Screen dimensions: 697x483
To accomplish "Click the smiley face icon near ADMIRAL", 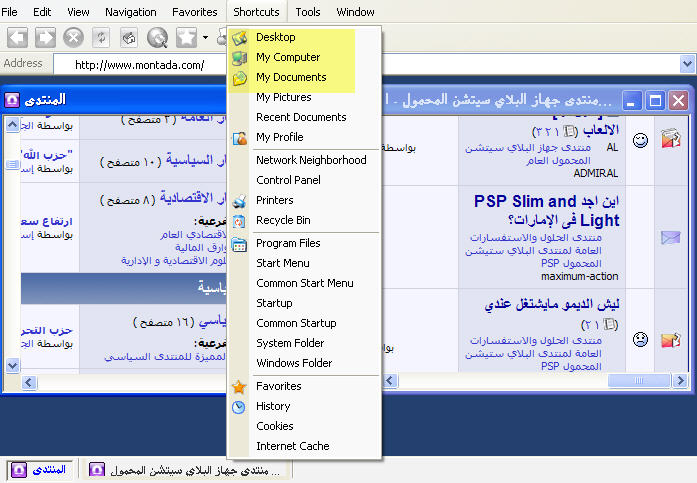I will click(640, 140).
